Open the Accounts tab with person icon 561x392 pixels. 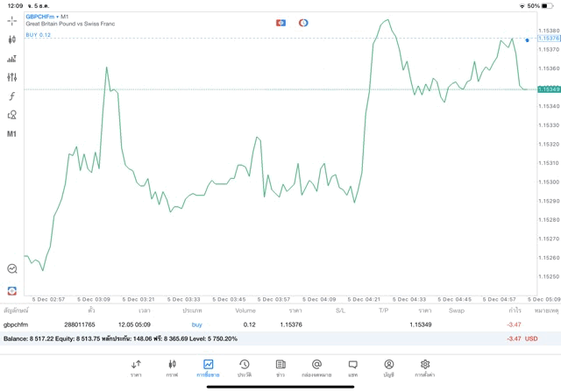(389, 368)
